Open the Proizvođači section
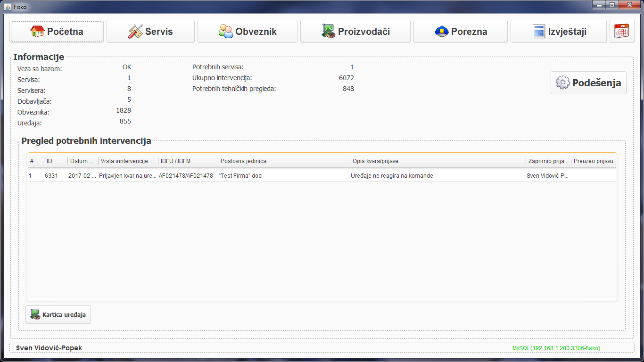 click(355, 32)
